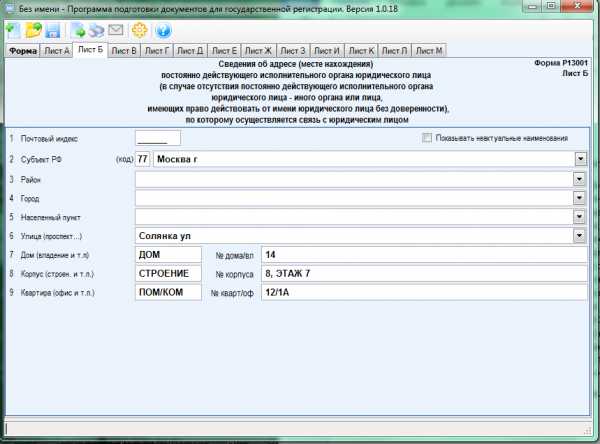Image resolution: width=600 pixels, height=444 pixels.
Task: Click the building type field showing СТРОЕНИЕ
Action: [168, 274]
